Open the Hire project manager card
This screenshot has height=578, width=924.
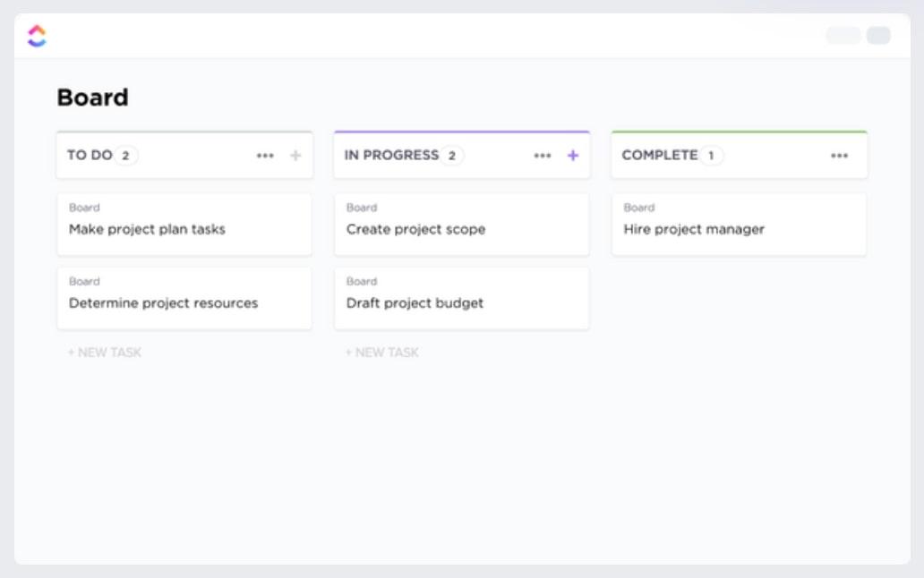(739, 224)
